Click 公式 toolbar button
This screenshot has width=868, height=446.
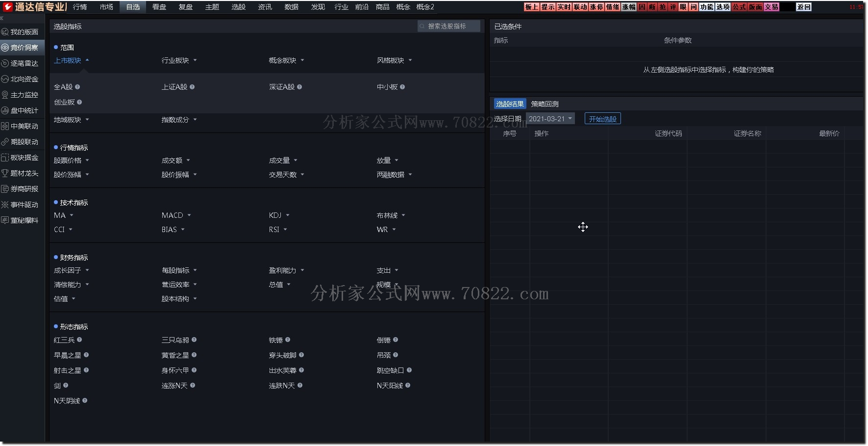(x=740, y=7)
